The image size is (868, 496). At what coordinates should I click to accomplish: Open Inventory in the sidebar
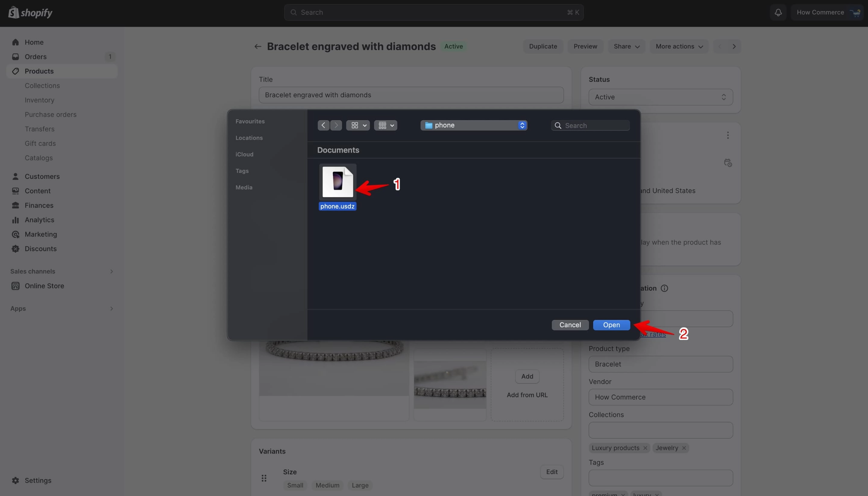pyautogui.click(x=39, y=100)
